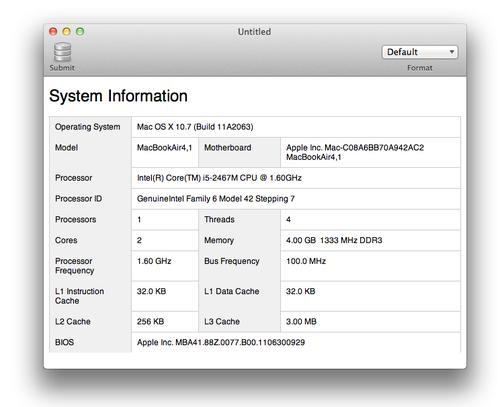The height and width of the screenshot is (407, 500).
Task: Select the Cores value 2
Action: click(139, 240)
